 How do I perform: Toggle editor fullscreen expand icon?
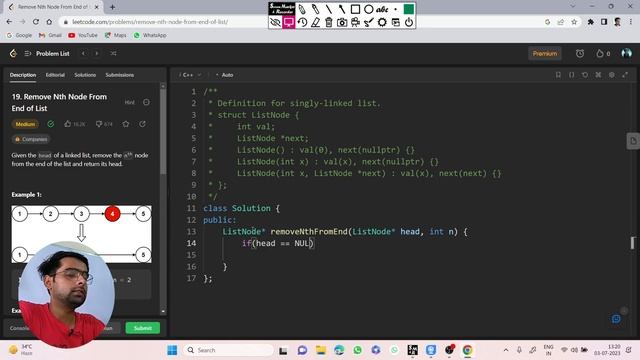(x=625, y=75)
